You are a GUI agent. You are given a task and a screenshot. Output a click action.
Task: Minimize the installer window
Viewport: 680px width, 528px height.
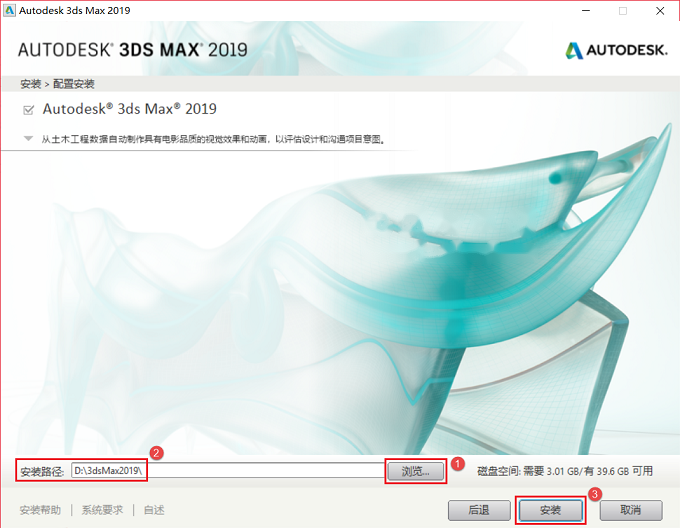point(586,11)
